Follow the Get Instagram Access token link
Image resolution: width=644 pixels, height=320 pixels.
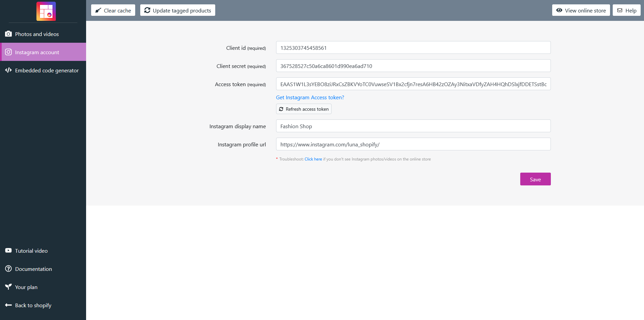[x=310, y=98]
